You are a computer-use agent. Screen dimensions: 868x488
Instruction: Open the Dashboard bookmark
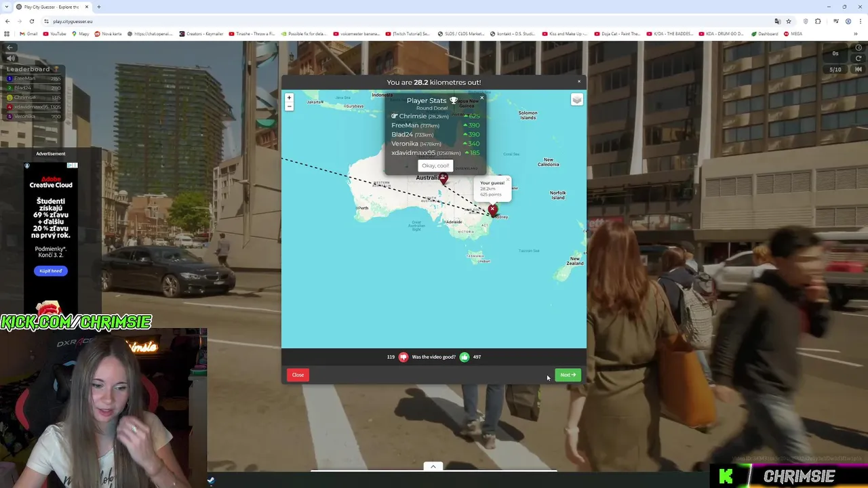764,34
